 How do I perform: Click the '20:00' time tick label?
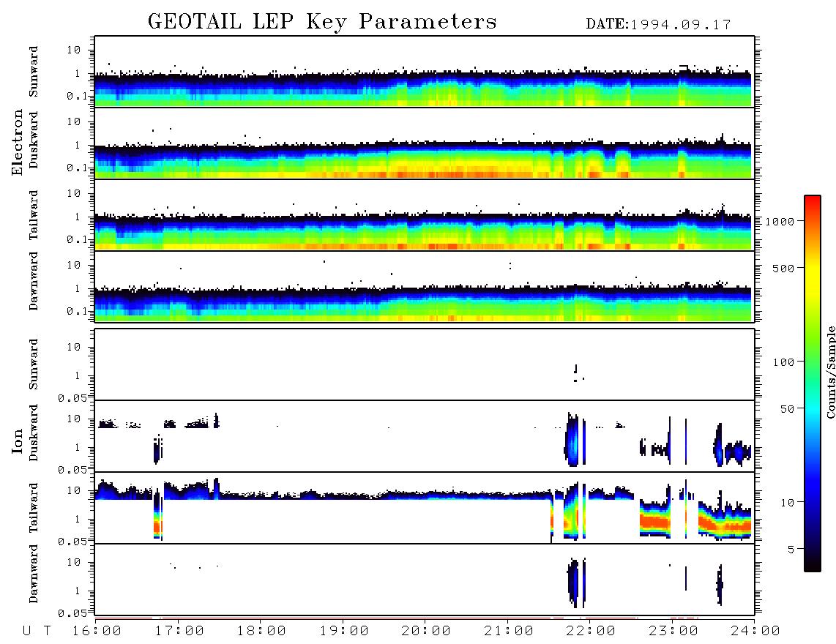point(427,632)
